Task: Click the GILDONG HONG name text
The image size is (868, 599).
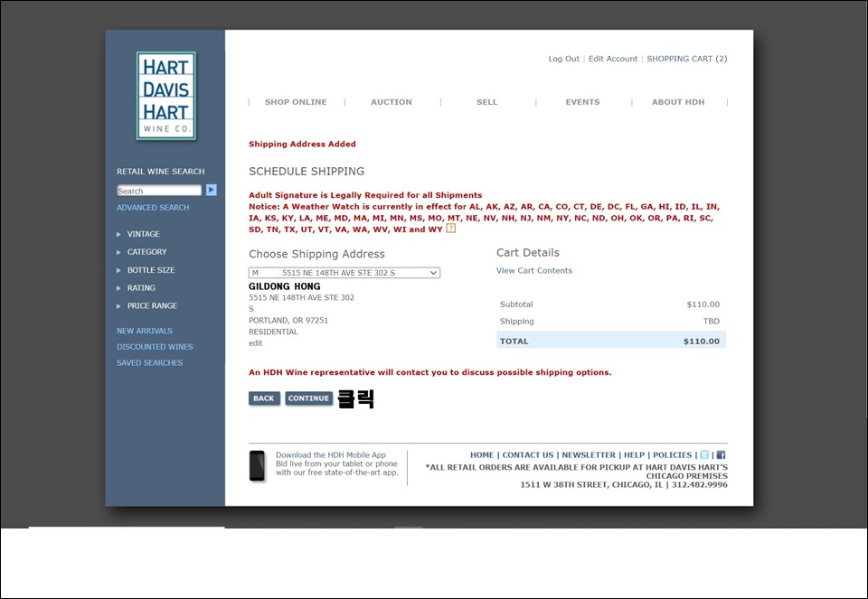Action: [285, 286]
